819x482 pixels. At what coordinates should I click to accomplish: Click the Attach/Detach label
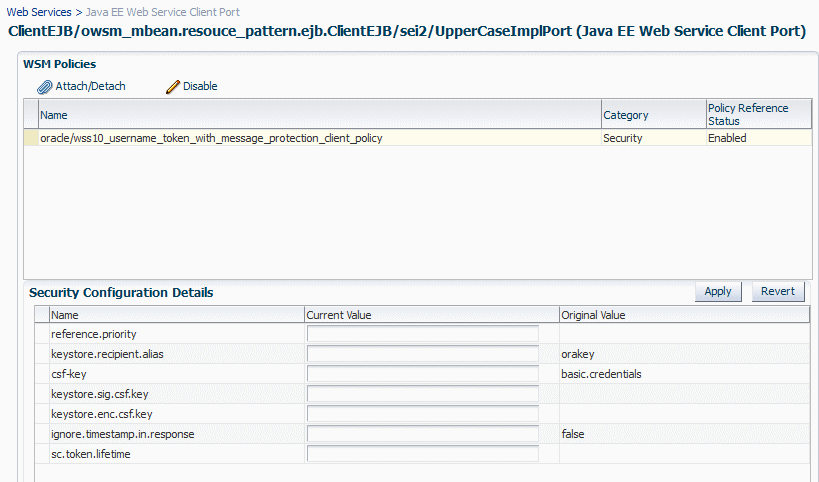coord(90,86)
